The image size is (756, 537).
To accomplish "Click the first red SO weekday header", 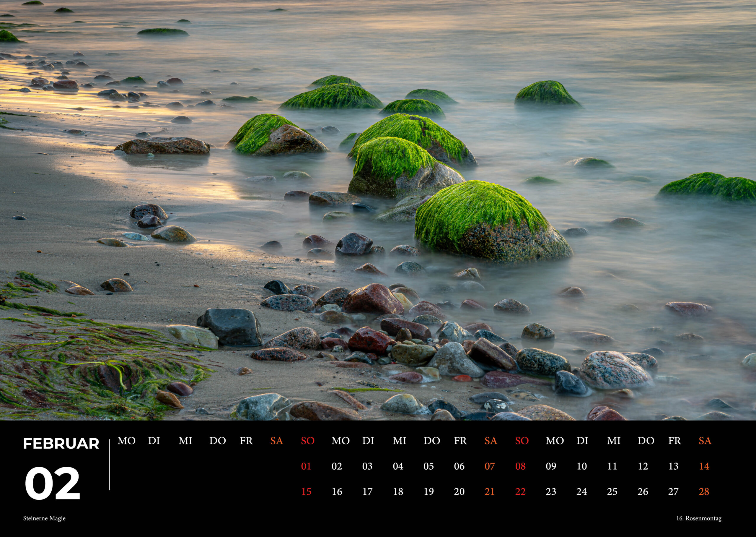I will [x=308, y=440].
